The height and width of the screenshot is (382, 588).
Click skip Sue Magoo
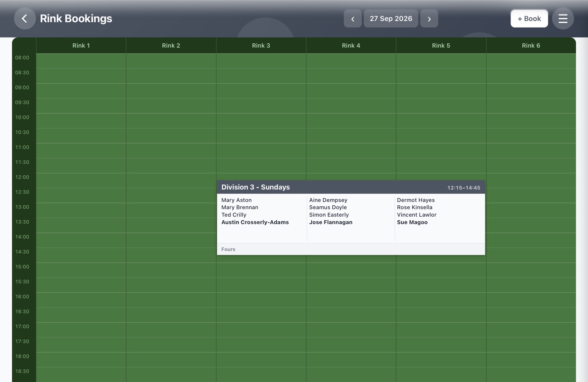[x=412, y=222]
